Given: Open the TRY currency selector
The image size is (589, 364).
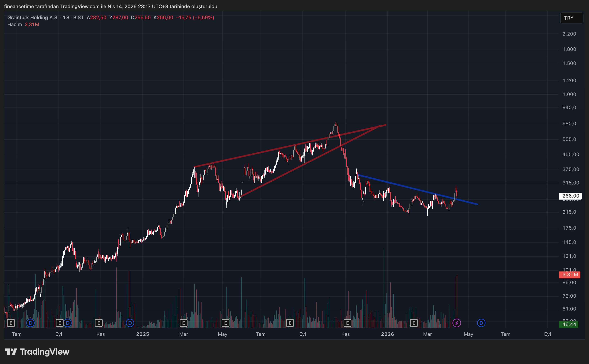Looking at the screenshot, I should (x=571, y=18).
